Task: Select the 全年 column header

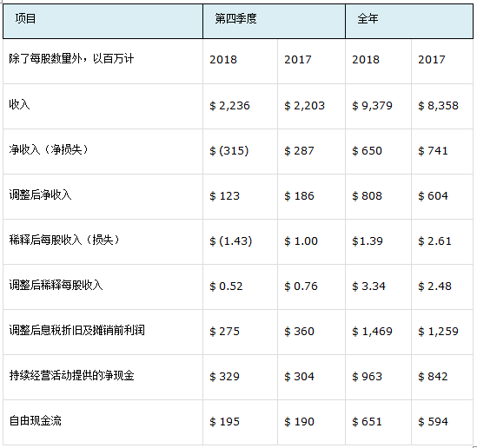Action: 409,22
